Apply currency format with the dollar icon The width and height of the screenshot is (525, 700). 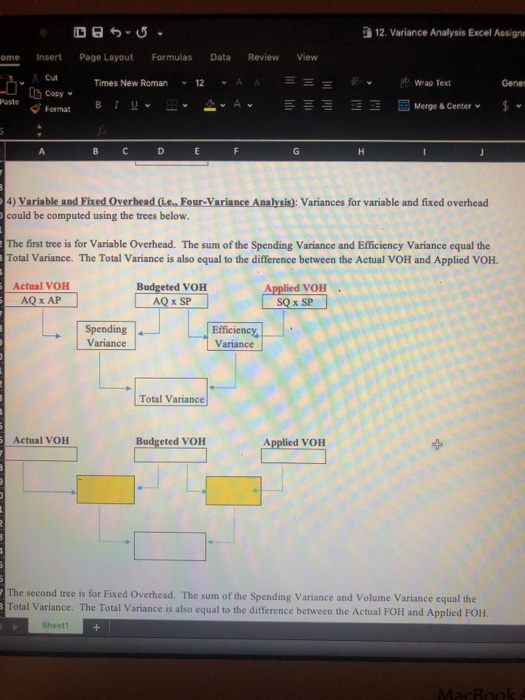tap(505, 106)
